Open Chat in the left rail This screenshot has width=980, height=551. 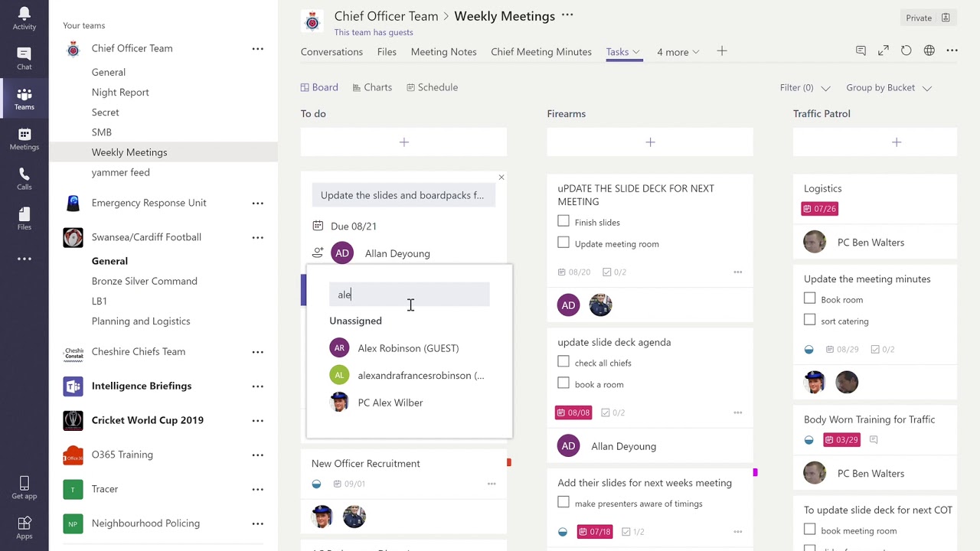(24, 58)
